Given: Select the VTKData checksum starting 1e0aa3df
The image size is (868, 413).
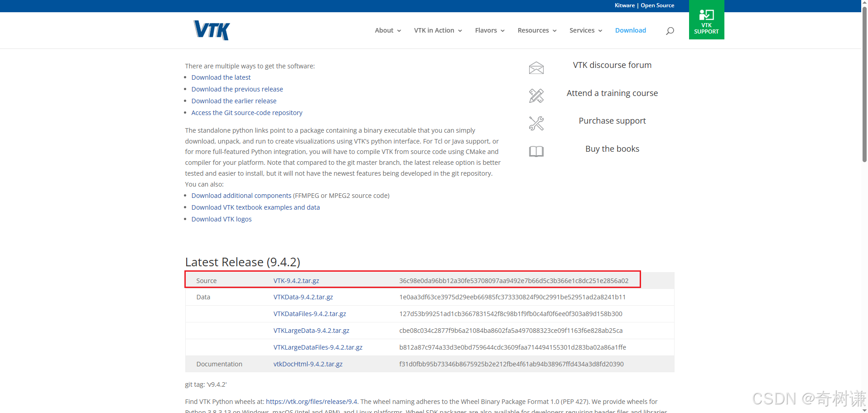Looking at the screenshot, I should click(x=512, y=297).
